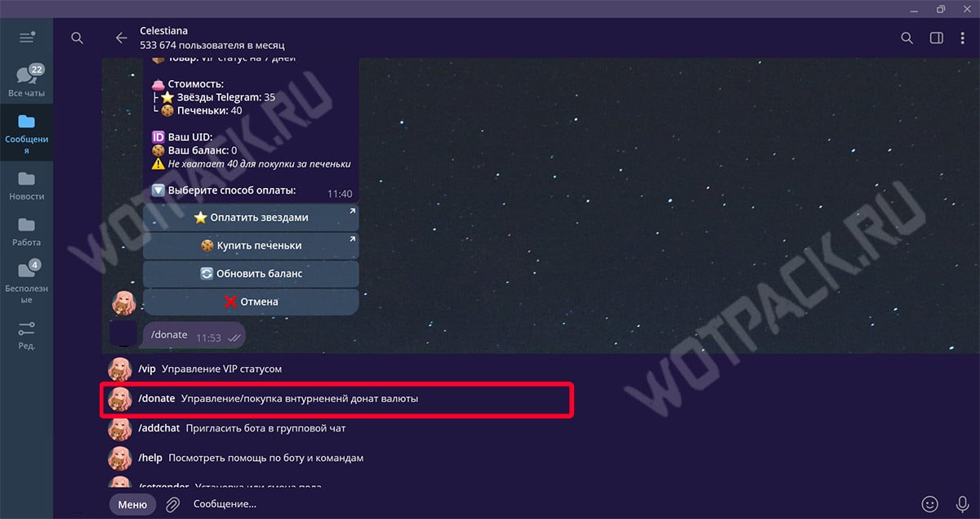Switch to the Новости folder
This screenshot has height=519, width=980.
[26, 185]
